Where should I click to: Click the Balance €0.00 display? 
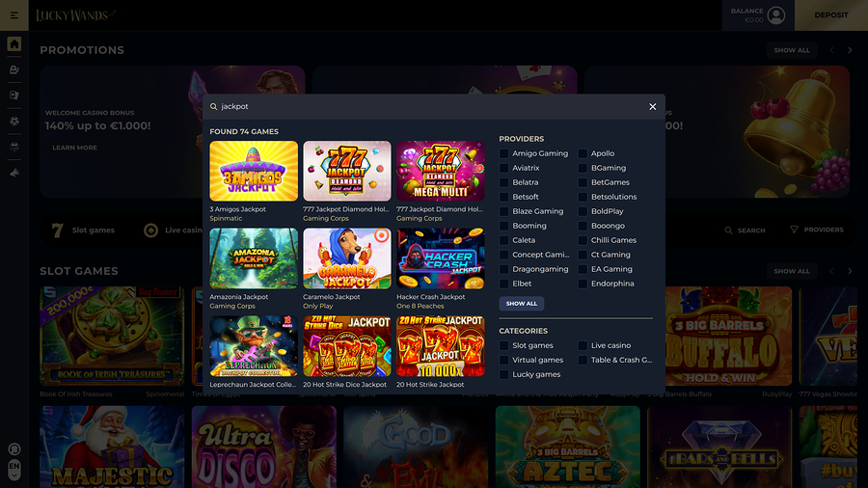pos(746,15)
